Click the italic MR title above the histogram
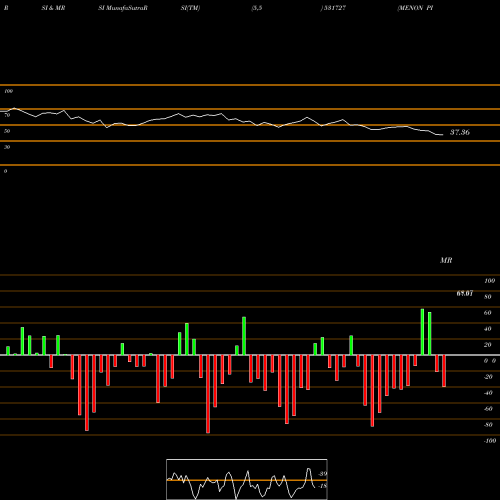This screenshot has width=500, height=500. coord(446,260)
